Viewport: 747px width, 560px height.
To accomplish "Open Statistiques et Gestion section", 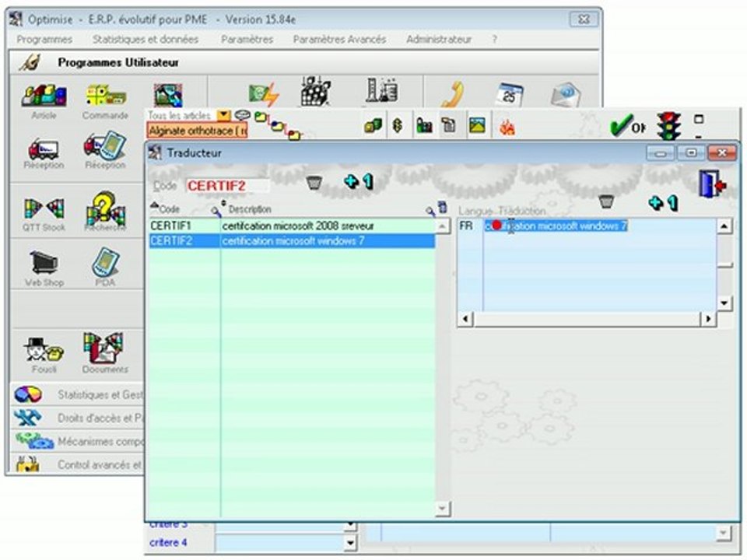I will tap(77, 395).
